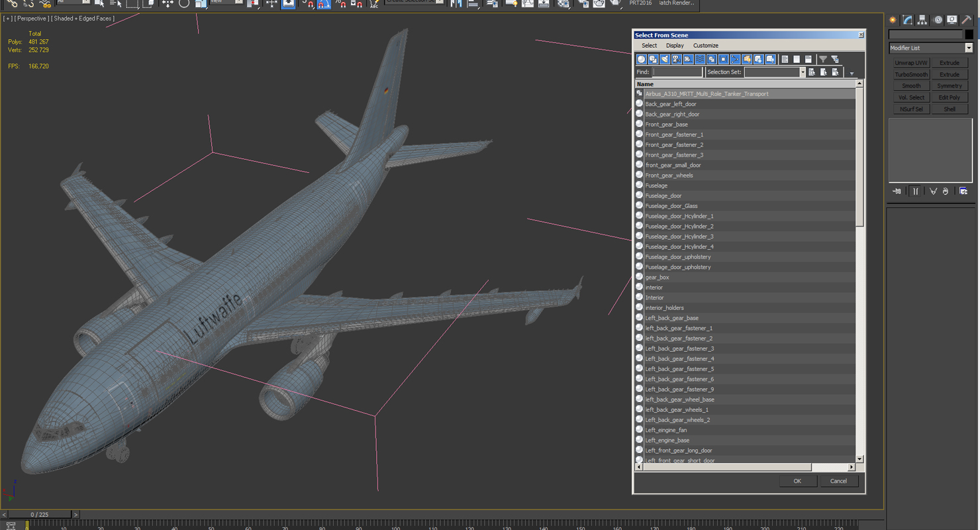Open the Select menu in dialog
980x530 pixels.
point(649,46)
